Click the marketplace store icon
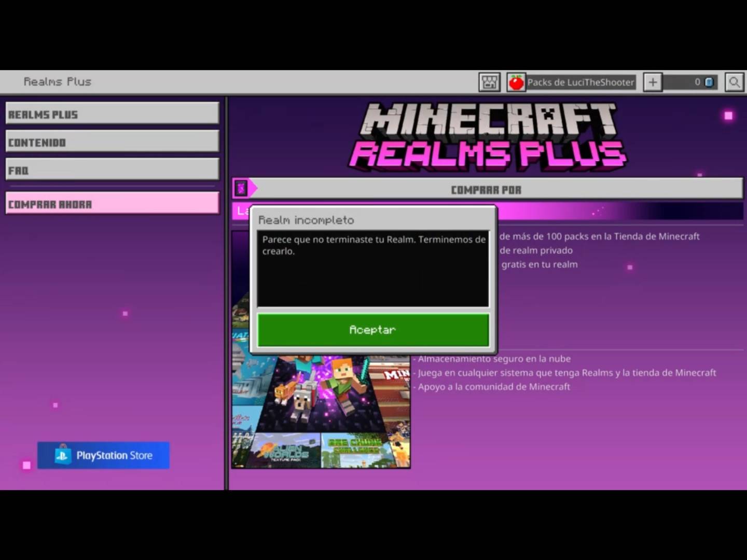The image size is (747, 560). tap(489, 82)
